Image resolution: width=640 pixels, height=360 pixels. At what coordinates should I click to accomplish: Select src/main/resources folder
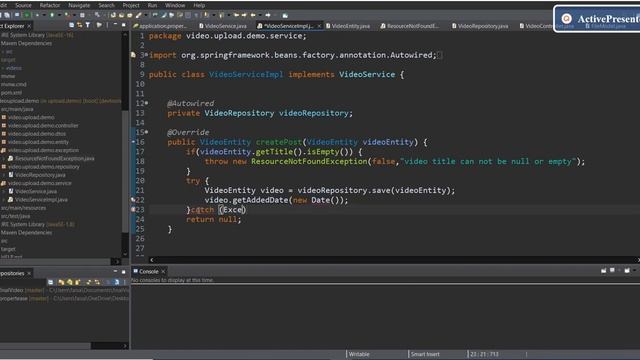[23, 208]
